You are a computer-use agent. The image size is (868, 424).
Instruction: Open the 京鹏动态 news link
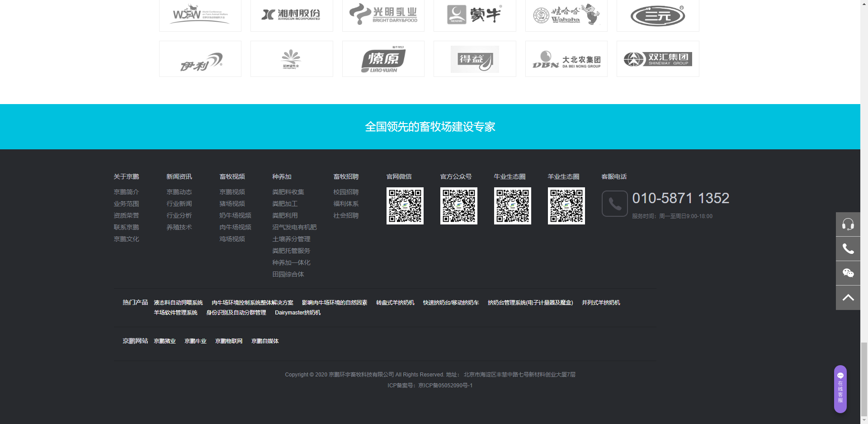pyautogui.click(x=179, y=192)
